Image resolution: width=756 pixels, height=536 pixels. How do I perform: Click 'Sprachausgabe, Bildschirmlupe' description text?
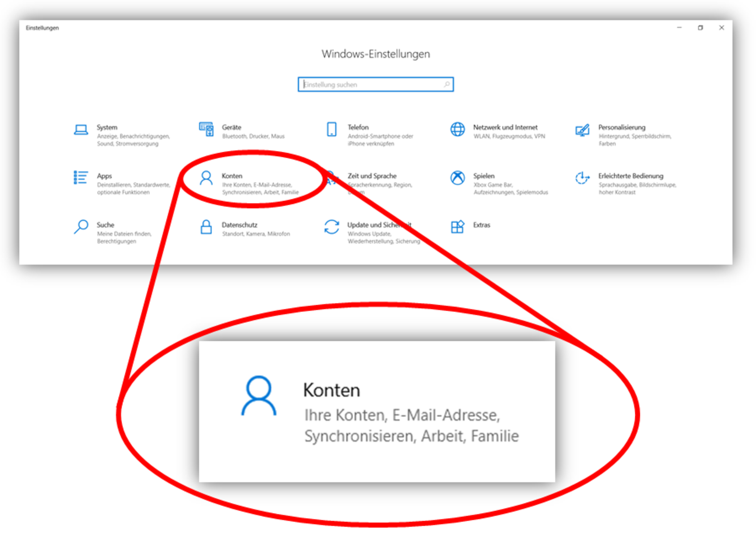637,185
